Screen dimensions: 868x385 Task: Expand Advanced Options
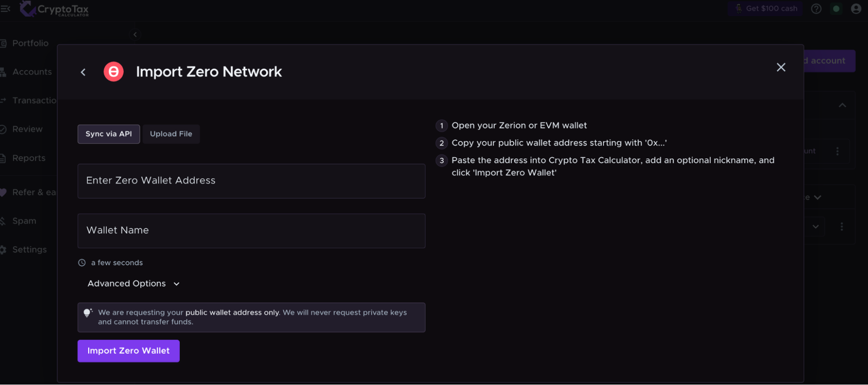pyautogui.click(x=133, y=283)
